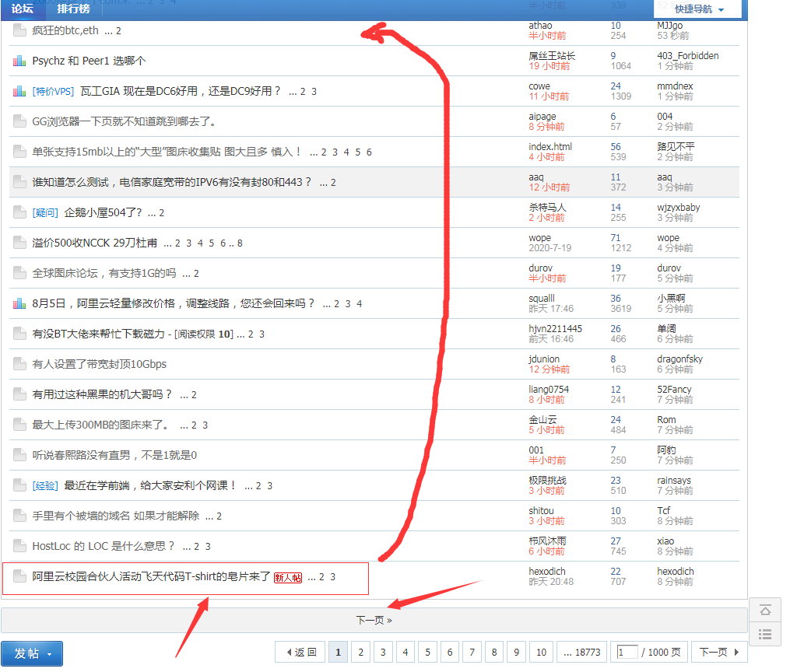This screenshot has width=790, height=672.
Task: Click thread icon beside 全球图床论坛 post
Action: tap(19, 273)
